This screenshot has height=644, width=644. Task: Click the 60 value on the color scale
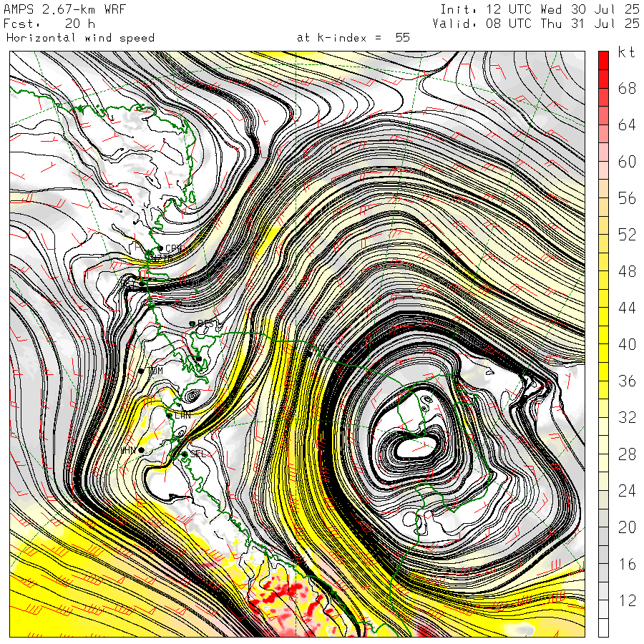627,162
